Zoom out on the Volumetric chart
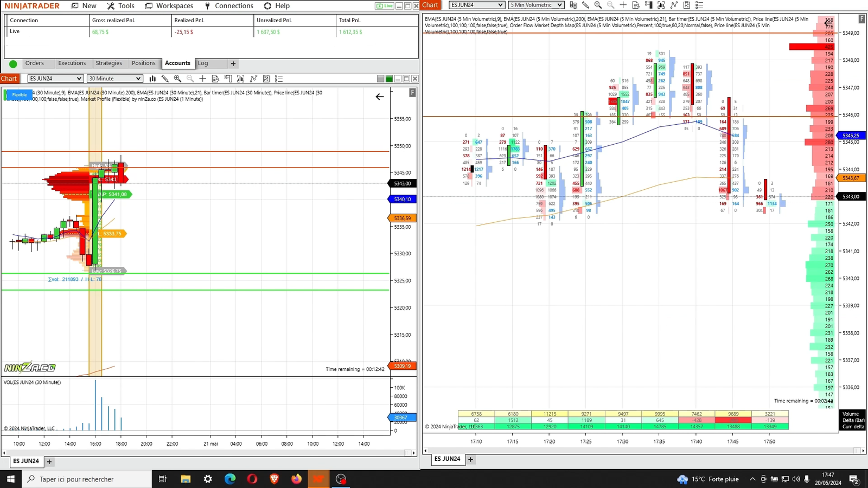This screenshot has width=868, height=488. pos(610,5)
